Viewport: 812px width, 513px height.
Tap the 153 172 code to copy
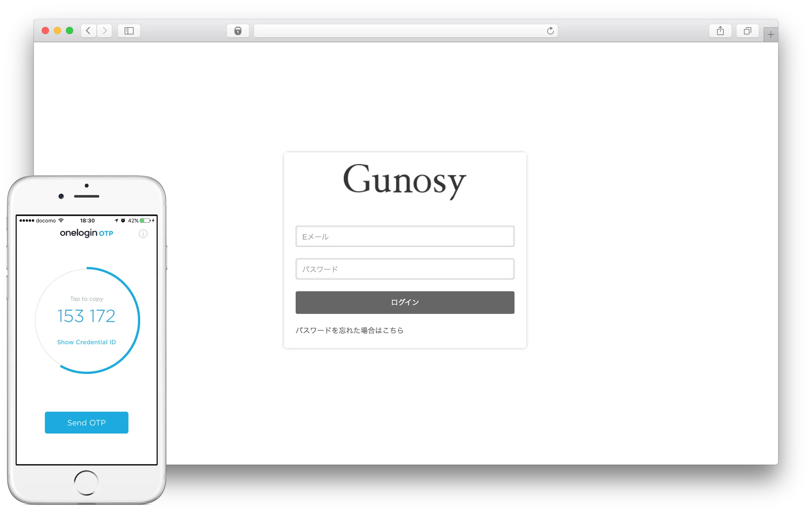(x=86, y=316)
